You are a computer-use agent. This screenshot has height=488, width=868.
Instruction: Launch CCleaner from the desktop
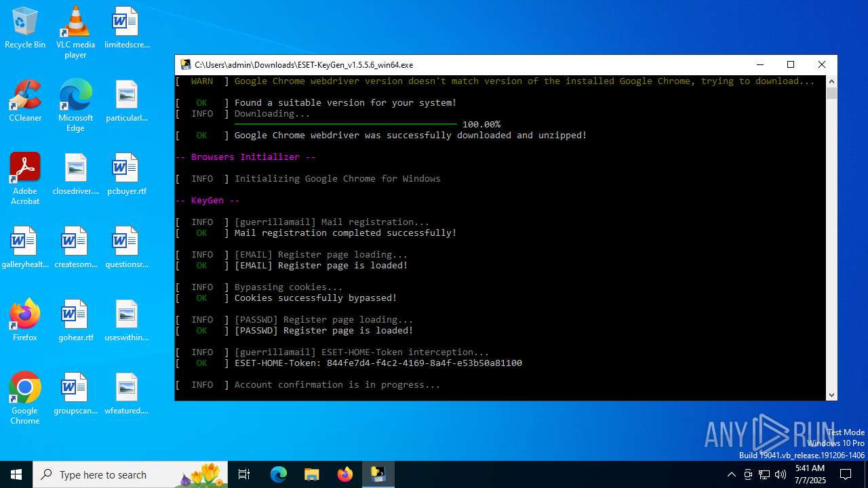click(25, 102)
